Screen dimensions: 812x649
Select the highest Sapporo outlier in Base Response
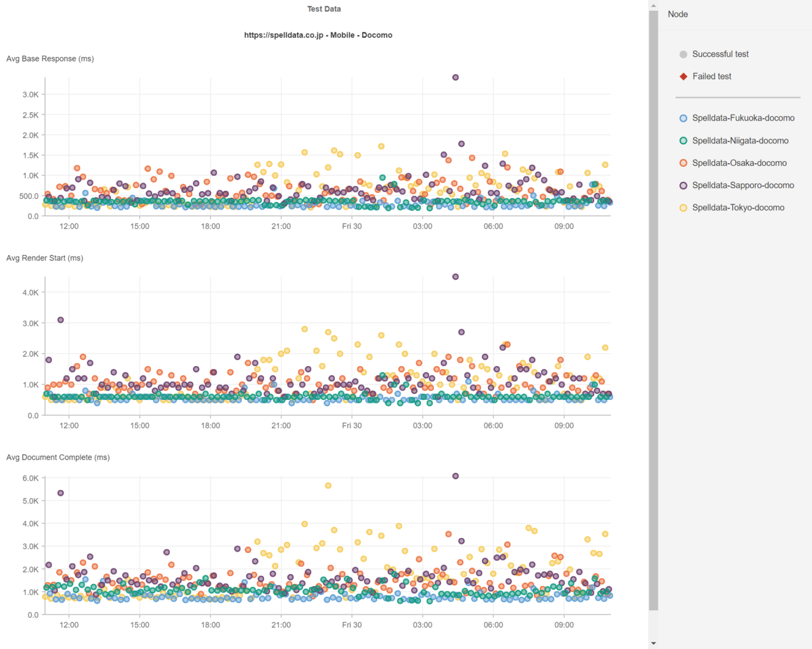pyautogui.click(x=455, y=78)
